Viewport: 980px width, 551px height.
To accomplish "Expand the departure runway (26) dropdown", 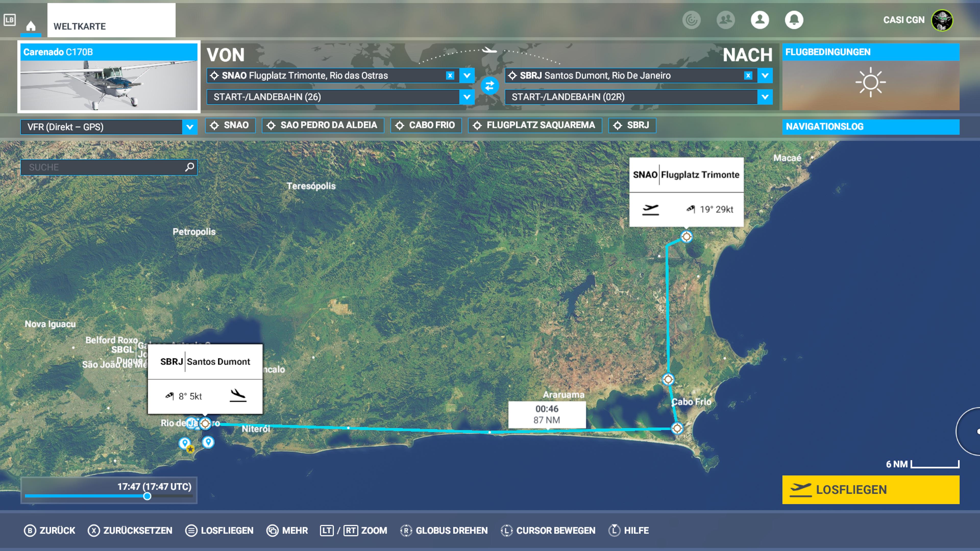I will pyautogui.click(x=467, y=97).
